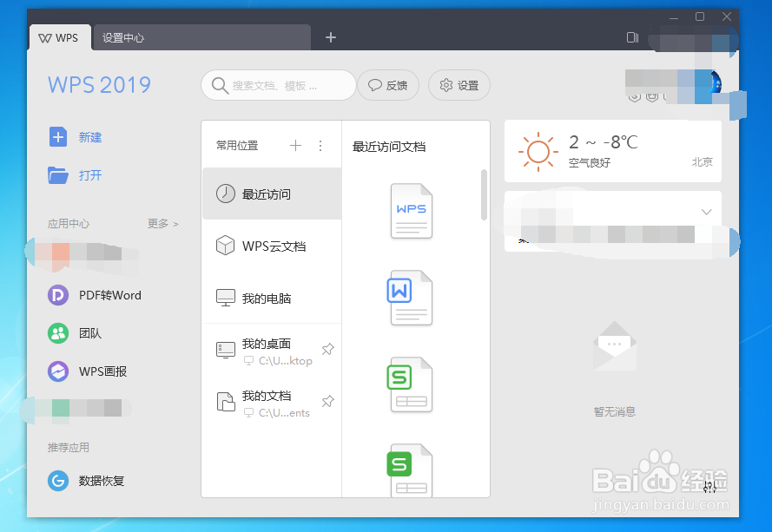Open the recent Word W document thumbnail
Screen dimensions: 772x532
click(x=410, y=298)
